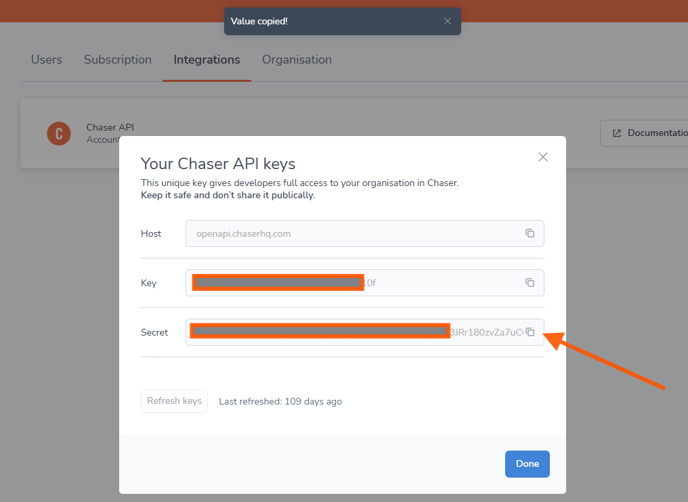Open the Users tab

click(x=47, y=60)
